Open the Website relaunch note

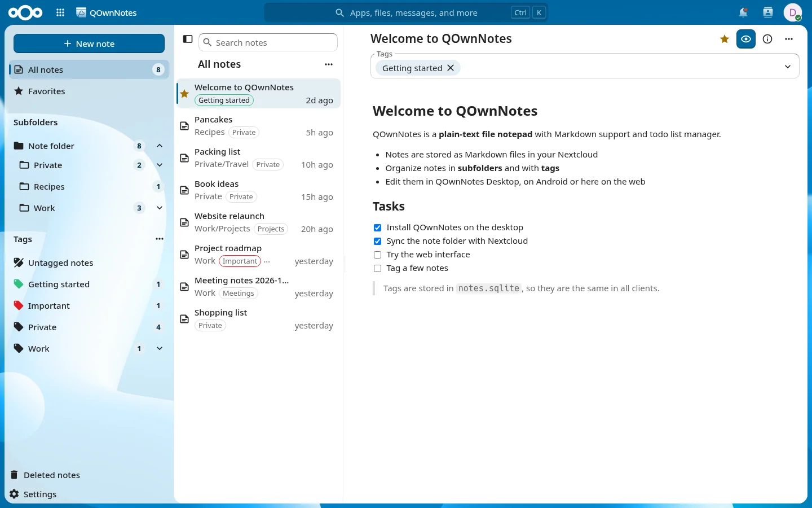point(259,222)
